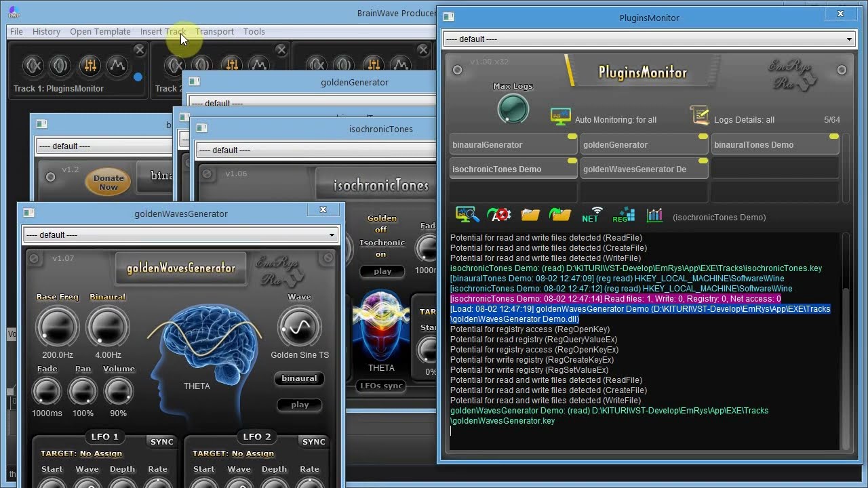
Task: Click the Track 1 solo speaker icon
Action: pyautogui.click(x=60, y=65)
